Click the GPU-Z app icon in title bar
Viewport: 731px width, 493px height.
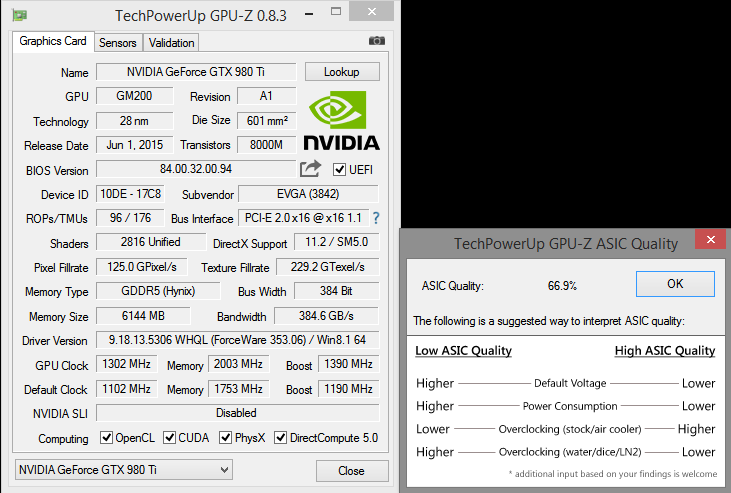pyautogui.click(x=20, y=15)
